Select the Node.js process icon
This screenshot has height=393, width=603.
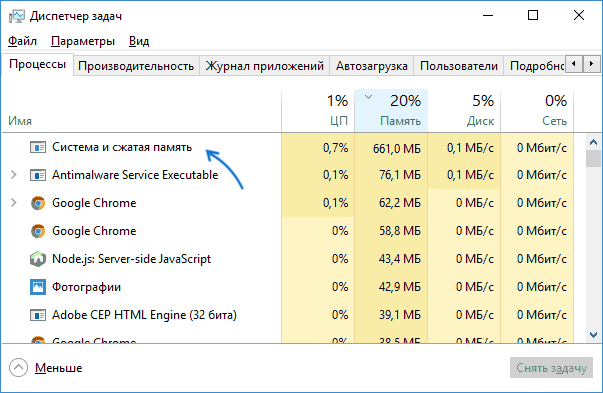pos(38,259)
